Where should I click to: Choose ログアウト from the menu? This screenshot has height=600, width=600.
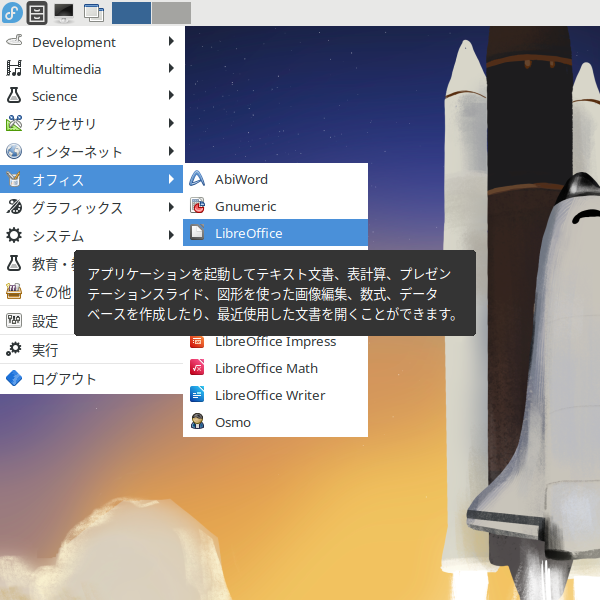[91, 379]
